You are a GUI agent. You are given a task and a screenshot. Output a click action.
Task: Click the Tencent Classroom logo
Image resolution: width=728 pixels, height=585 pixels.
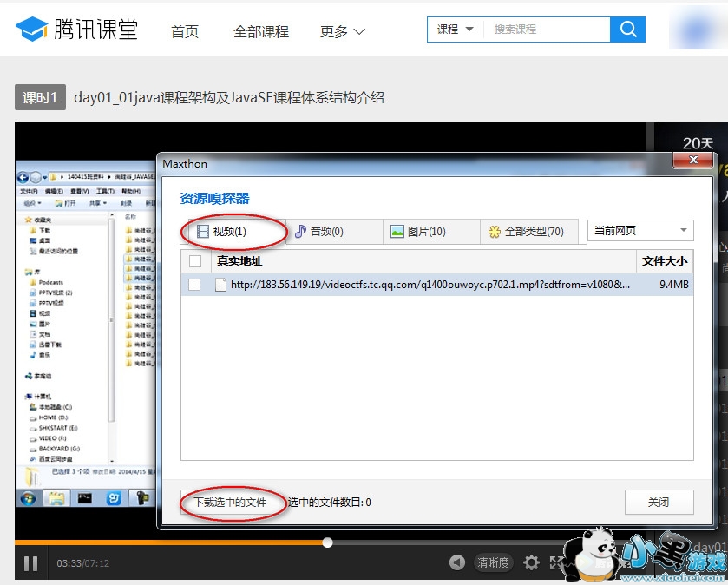76,29
